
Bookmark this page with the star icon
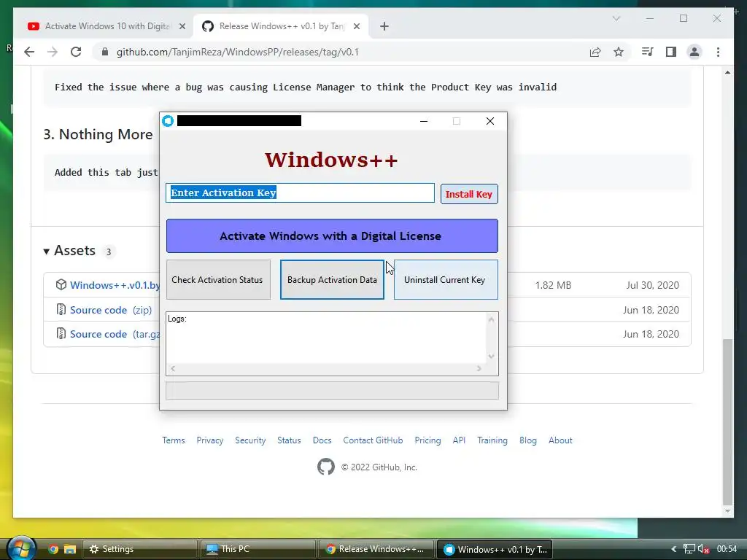(x=619, y=52)
